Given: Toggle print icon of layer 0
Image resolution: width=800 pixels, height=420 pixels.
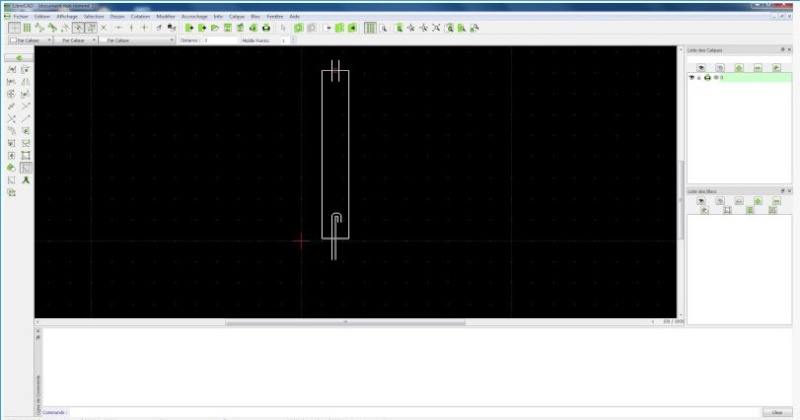Looking at the screenshot, I should [x=708, y=78].
